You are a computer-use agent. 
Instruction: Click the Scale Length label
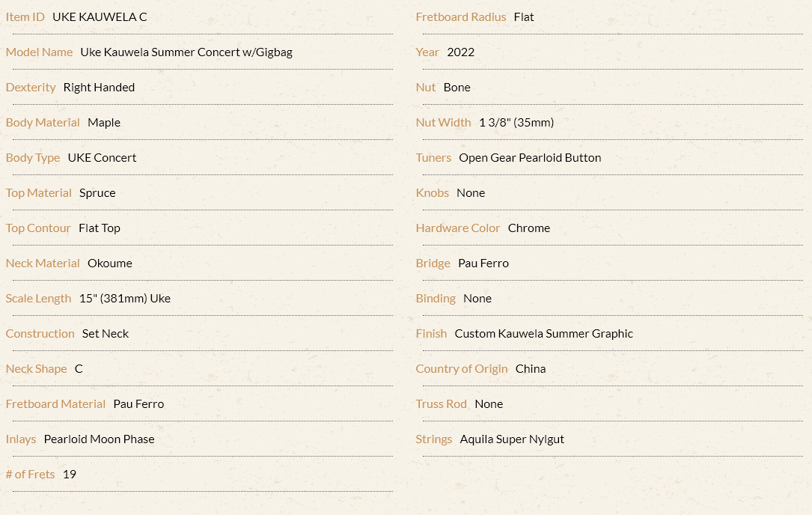click(x=38, y=299)
